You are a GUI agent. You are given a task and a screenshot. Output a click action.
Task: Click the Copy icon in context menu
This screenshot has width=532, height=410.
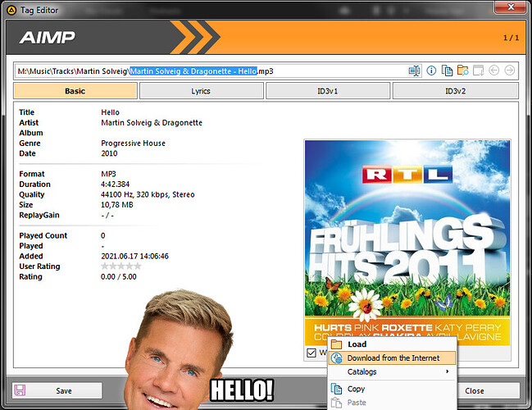click(x=336, y=389)
